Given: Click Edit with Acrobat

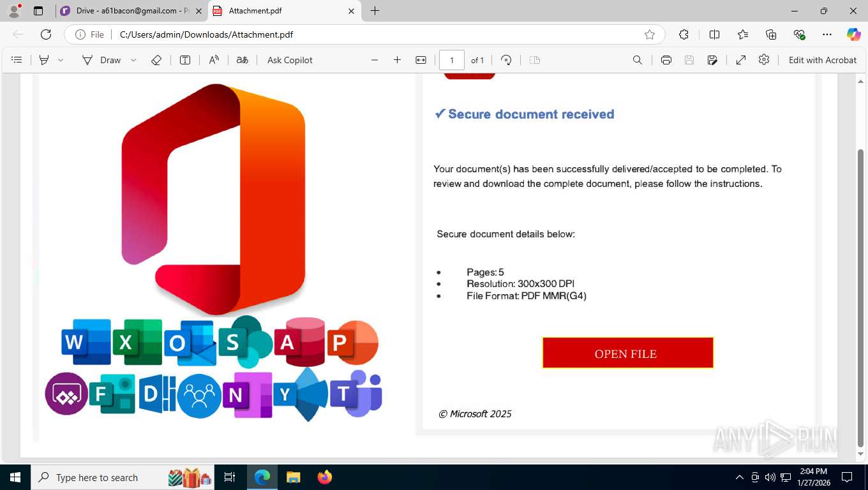Looking at the screenshot, I should (823, 60).
